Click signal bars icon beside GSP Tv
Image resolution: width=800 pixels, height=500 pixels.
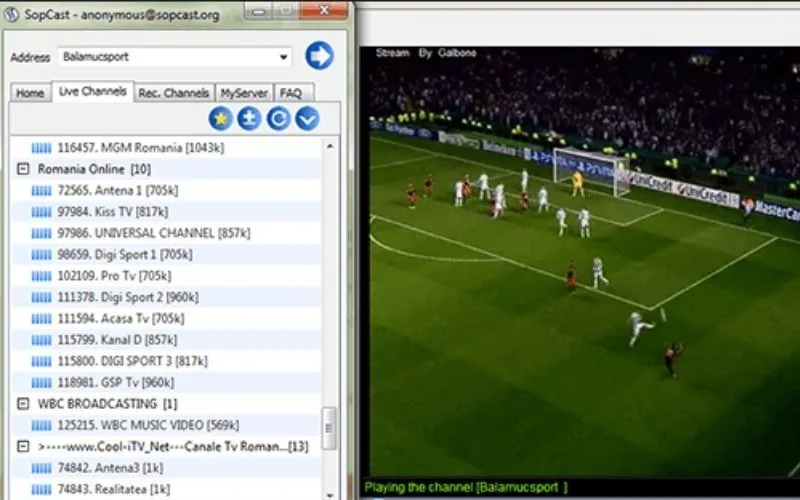pyautogui.click(x=41, y=382)
